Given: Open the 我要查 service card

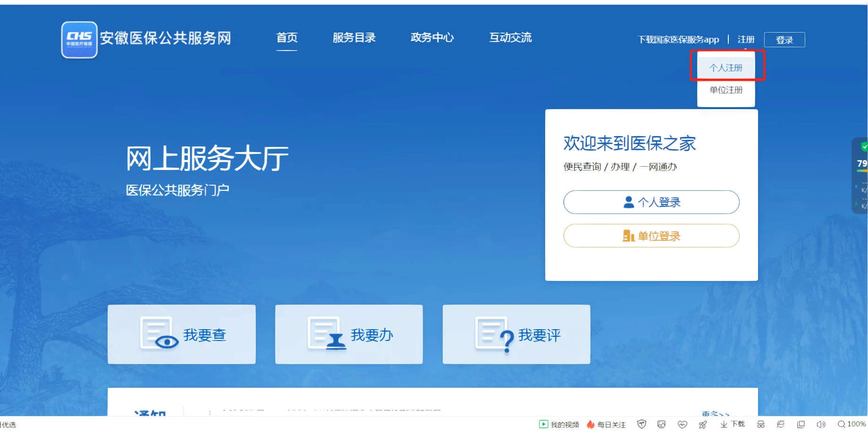Looking at the screenshot, I should pyautogui.click(x=182, y=334).
